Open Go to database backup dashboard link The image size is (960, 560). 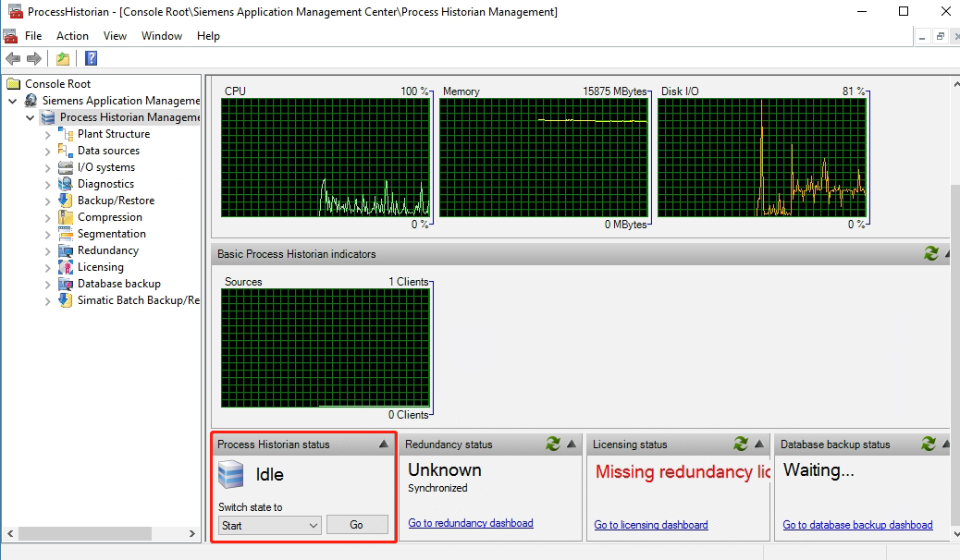[x=857, y=525]
